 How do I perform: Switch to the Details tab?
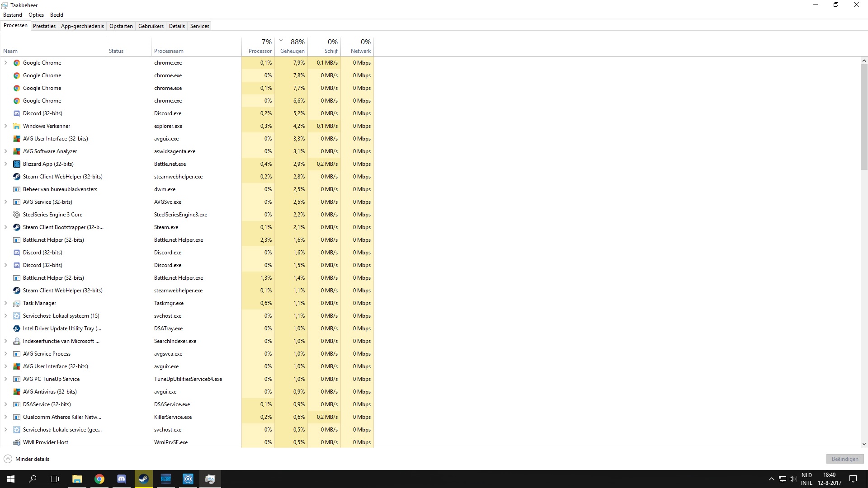(177, 26)
